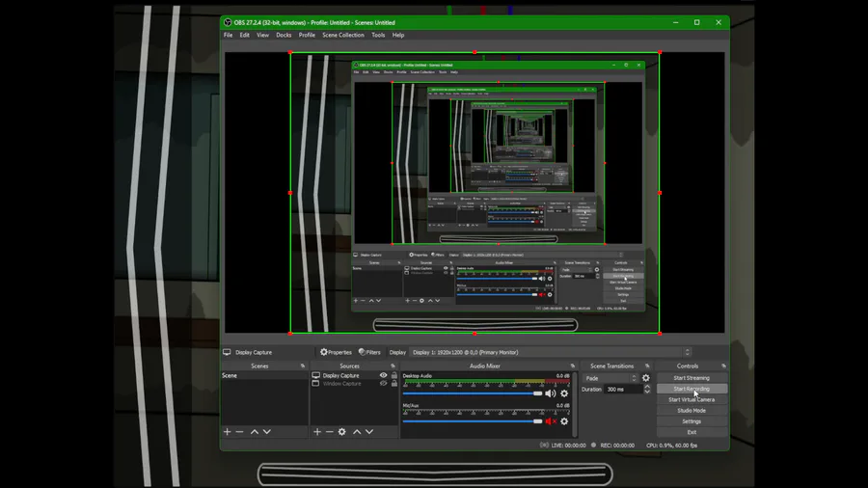This screenshot has width=868, height=488.
Task: Pop out the Scene Transitions dock
Action: (x=647, y=366)
